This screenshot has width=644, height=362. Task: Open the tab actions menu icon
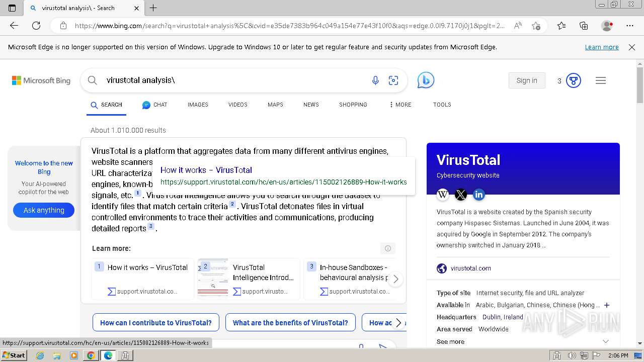pyautogui.click(x=12, y=8)
